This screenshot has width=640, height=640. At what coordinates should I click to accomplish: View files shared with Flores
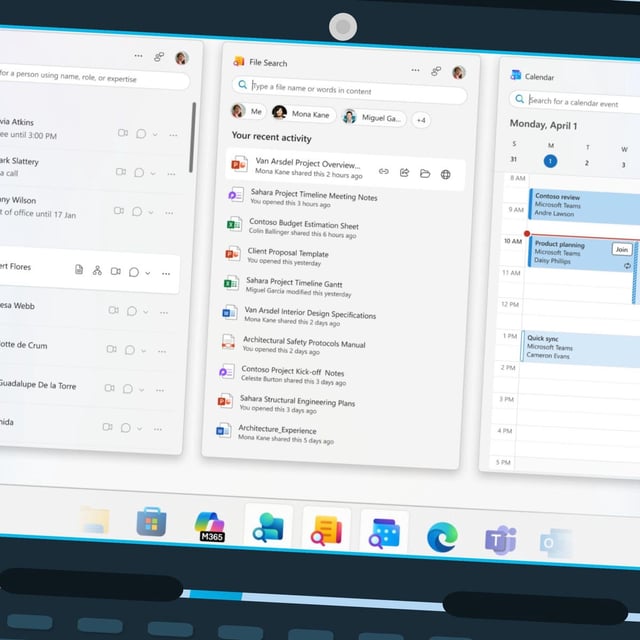[x=79, y=269]
